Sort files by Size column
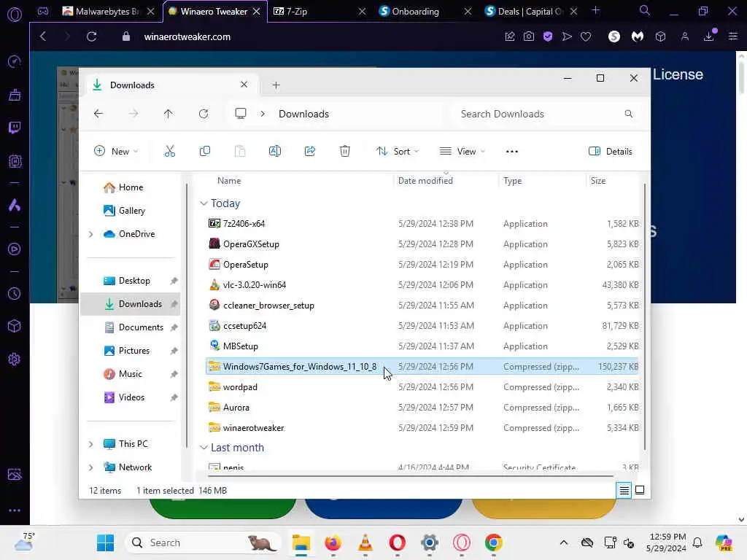 click(598, 181)
